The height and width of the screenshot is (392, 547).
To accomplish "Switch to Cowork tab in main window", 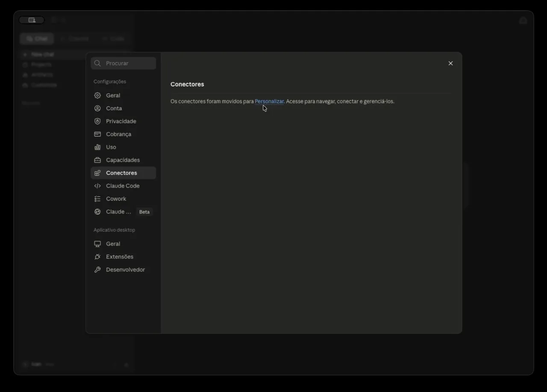I will (74, 38).
